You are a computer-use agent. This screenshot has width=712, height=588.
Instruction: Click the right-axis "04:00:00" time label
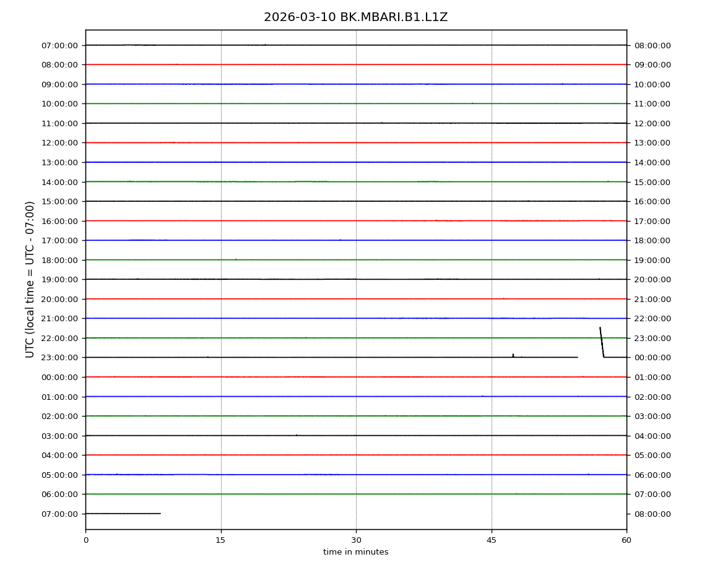click(652, 436)
